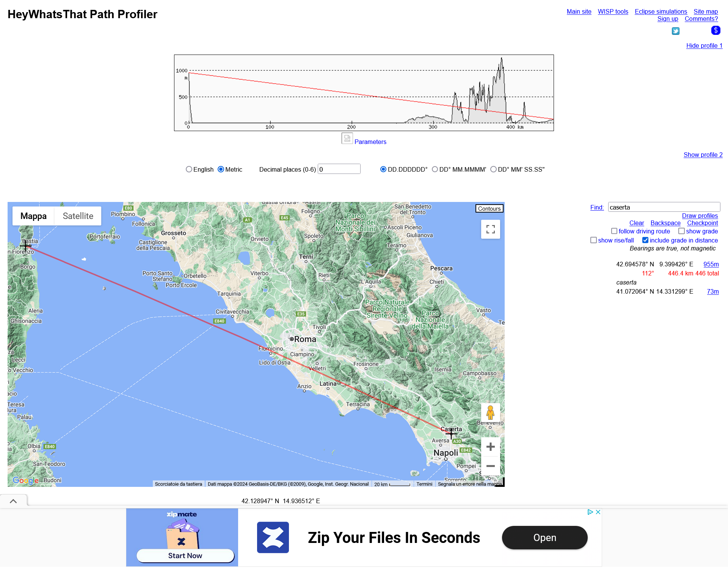Enable show rise/fall checkbox

pyautogui.click(x=593, y=240)
